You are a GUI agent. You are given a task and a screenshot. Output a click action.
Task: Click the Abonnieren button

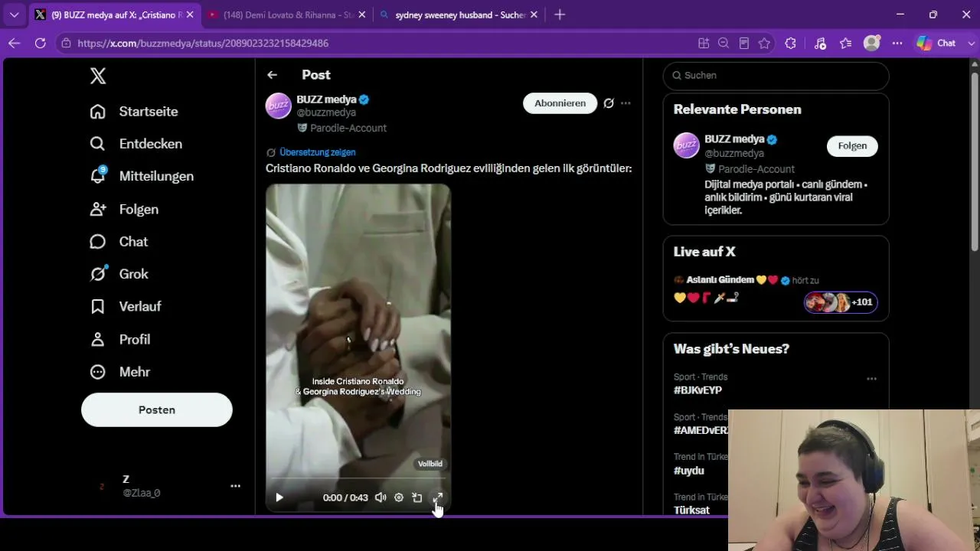pos(560,103)
